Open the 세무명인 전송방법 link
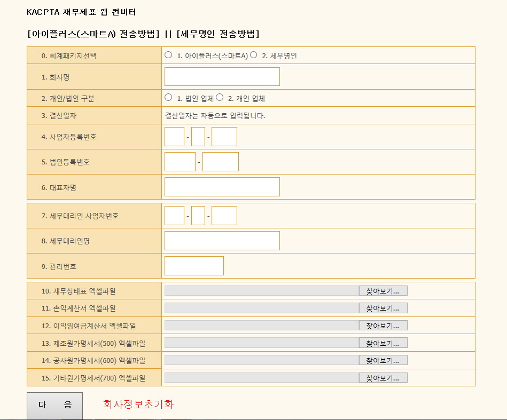Viewport: 507px width, 420px height. point(218,34)
